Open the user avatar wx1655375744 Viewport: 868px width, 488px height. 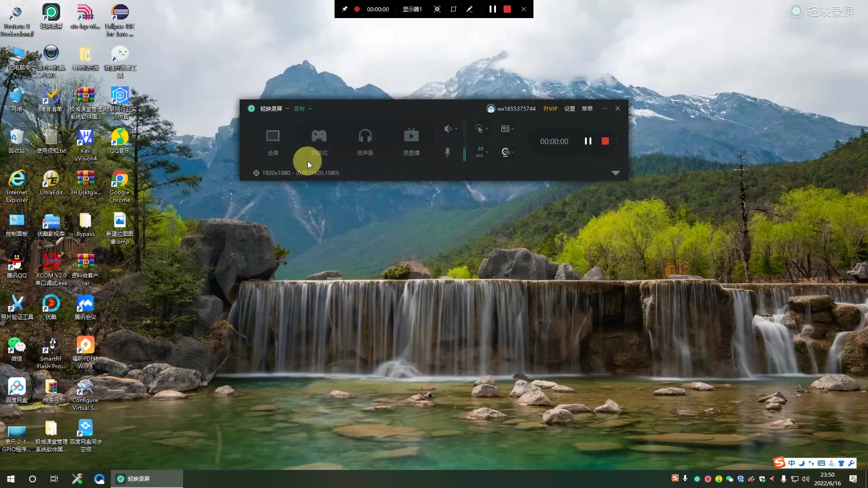coord(491,108)
